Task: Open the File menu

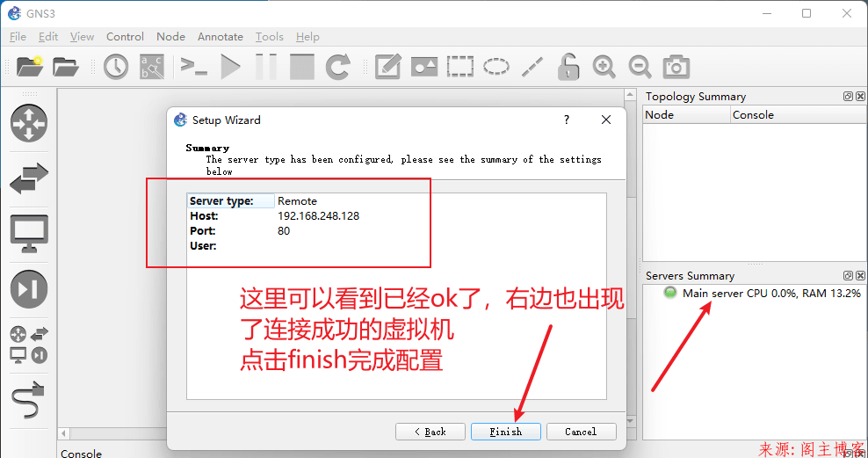Action: (x=18, y=37)
